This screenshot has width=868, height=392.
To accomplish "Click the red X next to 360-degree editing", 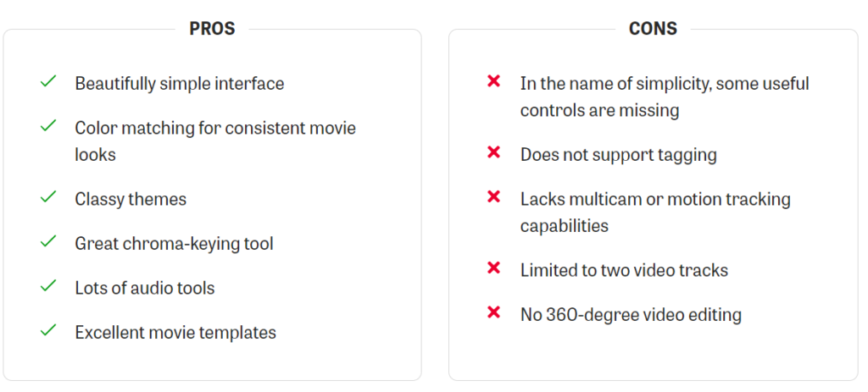I will tap(493, 312).
